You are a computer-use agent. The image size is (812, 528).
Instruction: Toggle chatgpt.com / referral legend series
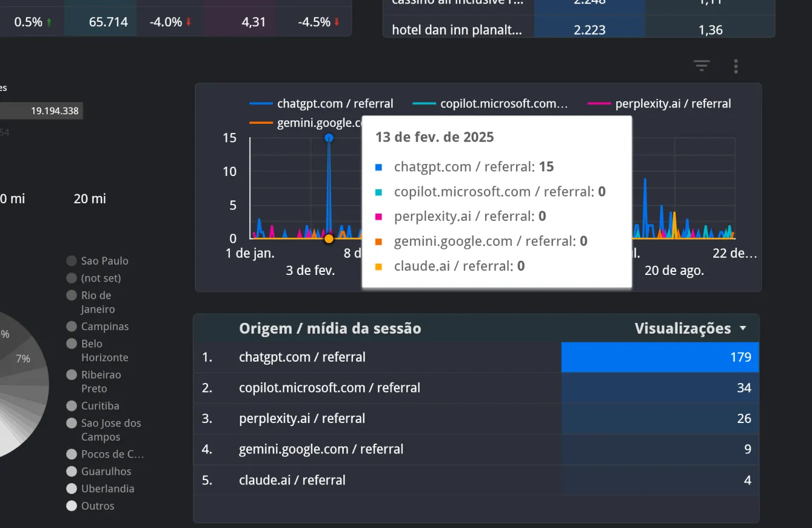click(x=335, y=104)
